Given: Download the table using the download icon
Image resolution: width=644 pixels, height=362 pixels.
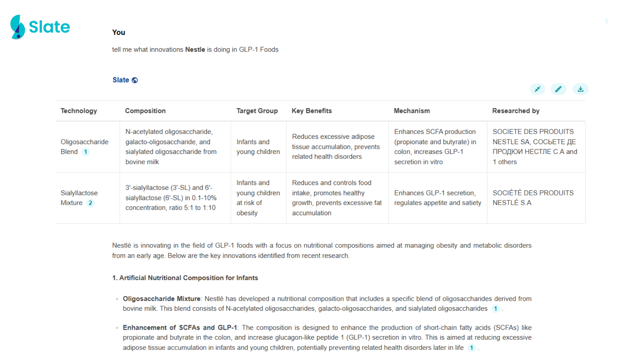Looking at the screenshot, I should click(x=581, y=89).
